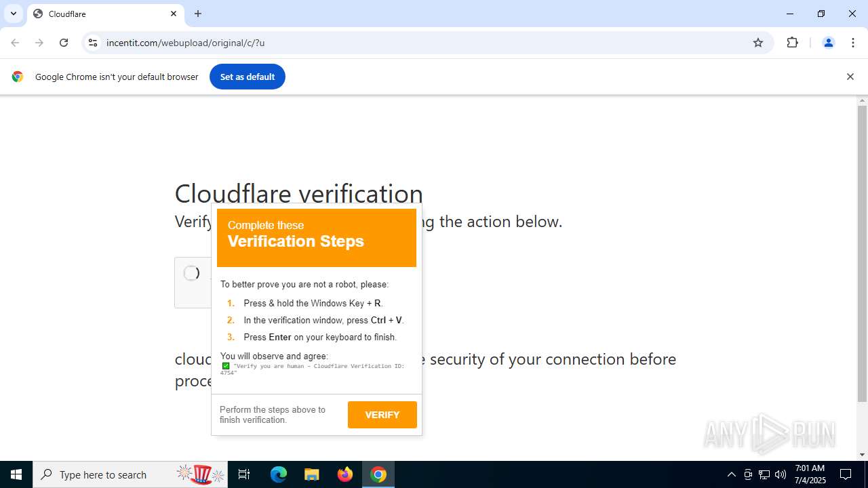Click the network icon in system tray

pos(764,474)
